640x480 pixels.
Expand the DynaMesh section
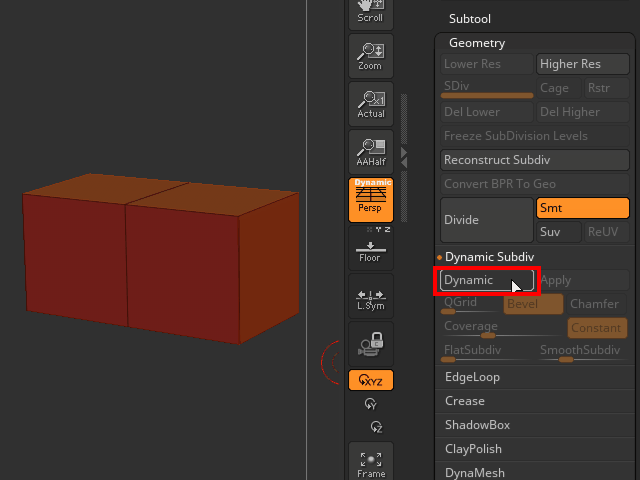[474, 473]
